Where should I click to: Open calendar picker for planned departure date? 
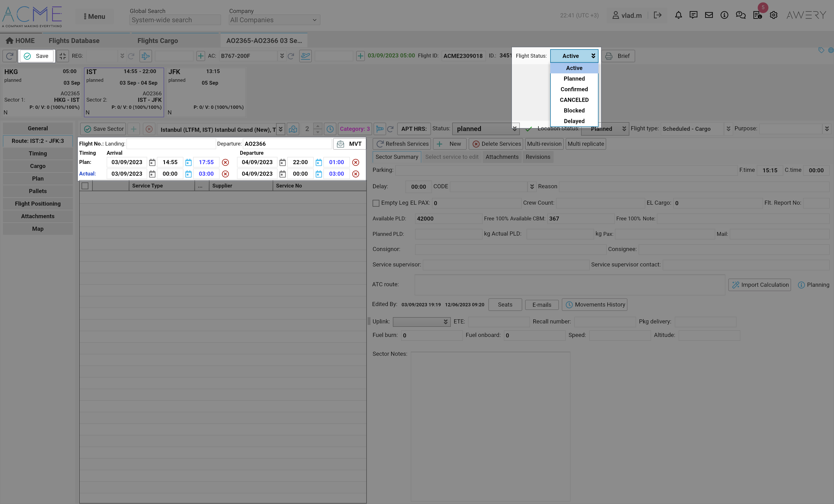pos(282,162)
